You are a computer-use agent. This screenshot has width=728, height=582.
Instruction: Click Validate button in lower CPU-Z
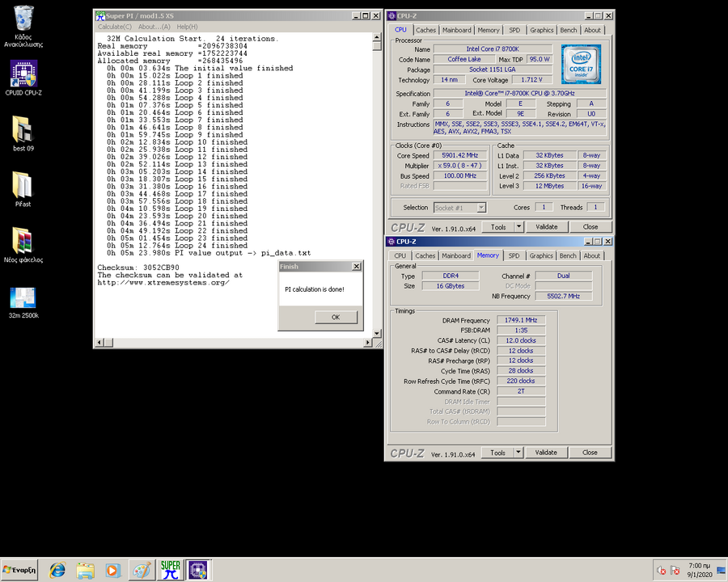[546, 453]
